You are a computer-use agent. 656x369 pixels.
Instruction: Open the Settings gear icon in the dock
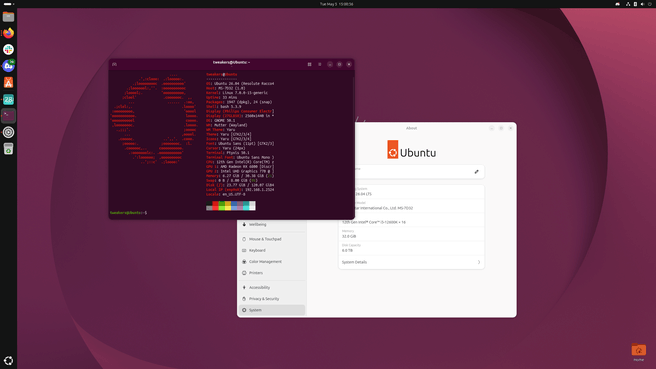pos(8,132)
